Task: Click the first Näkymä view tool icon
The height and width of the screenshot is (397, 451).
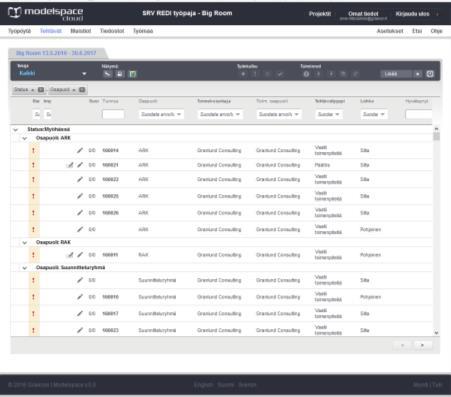Action: 107,74
